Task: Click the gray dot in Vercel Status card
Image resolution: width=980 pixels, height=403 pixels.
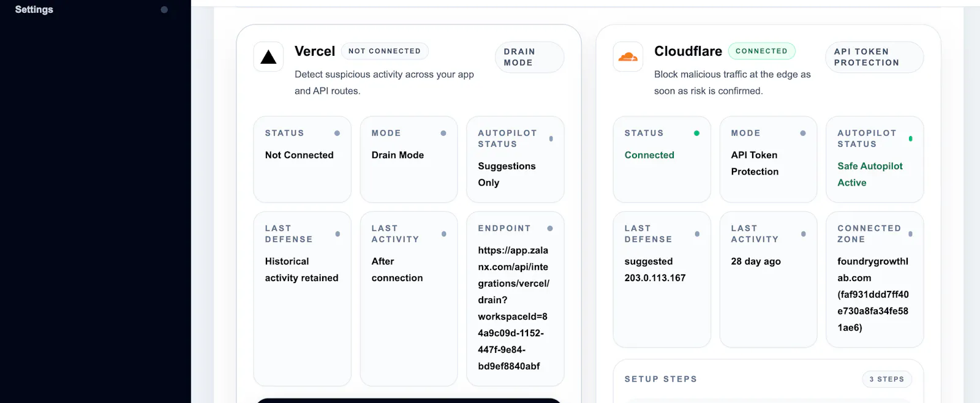Action: point(337,133)
